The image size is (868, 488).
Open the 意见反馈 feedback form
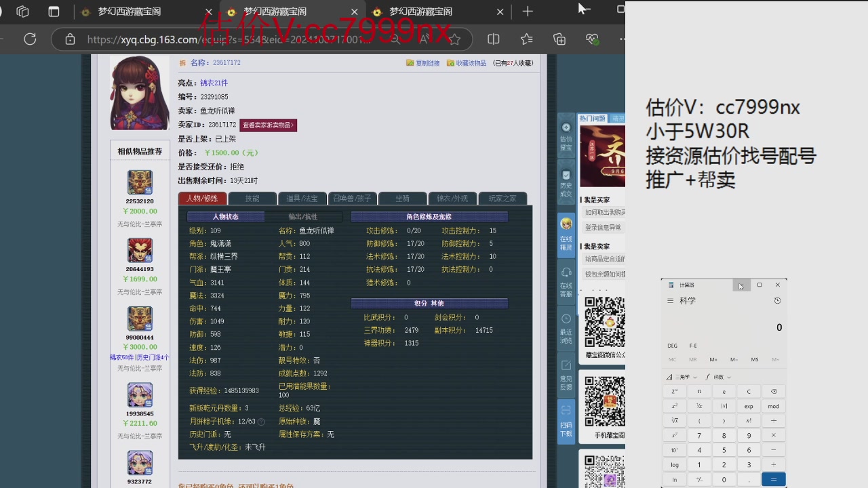click(566, 376)
